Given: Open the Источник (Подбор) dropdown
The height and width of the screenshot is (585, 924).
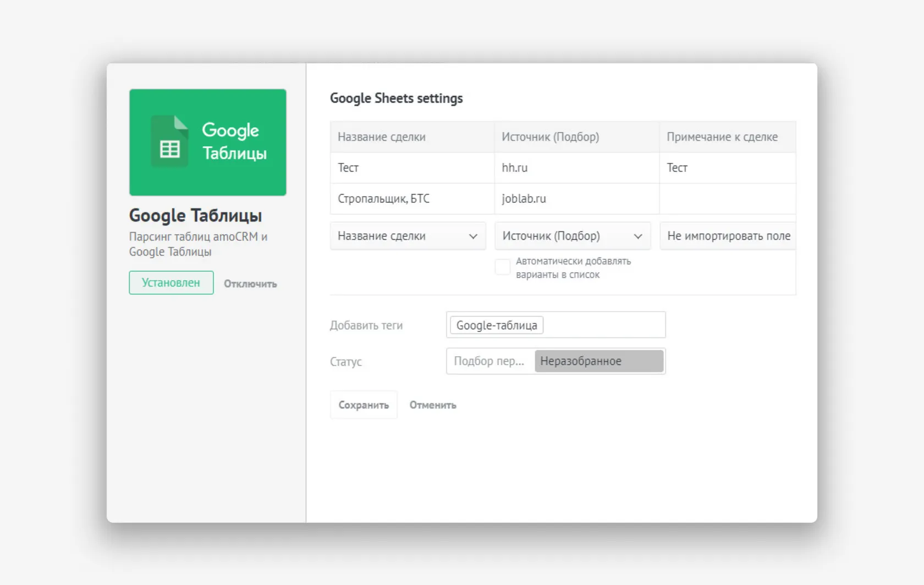Looking at the screenshot, I should click(572, 235).
